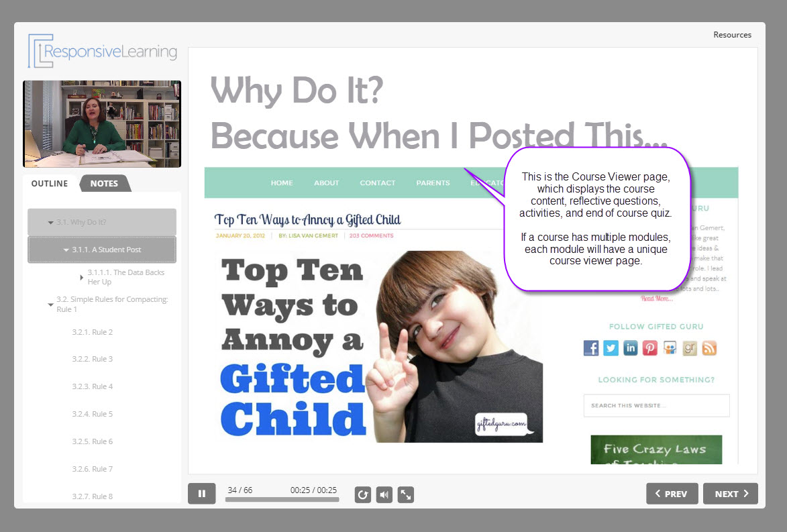The width and height of the screenshot is (787, 532).
Task: Collapse the 3.1.1. A Student Post item
Action: pos(66,250)
